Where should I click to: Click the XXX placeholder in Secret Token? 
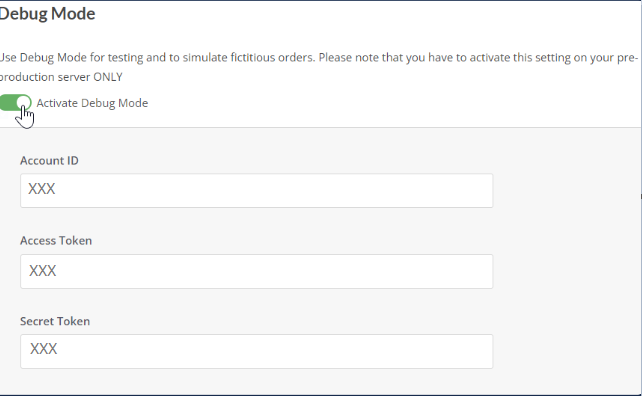43,349
